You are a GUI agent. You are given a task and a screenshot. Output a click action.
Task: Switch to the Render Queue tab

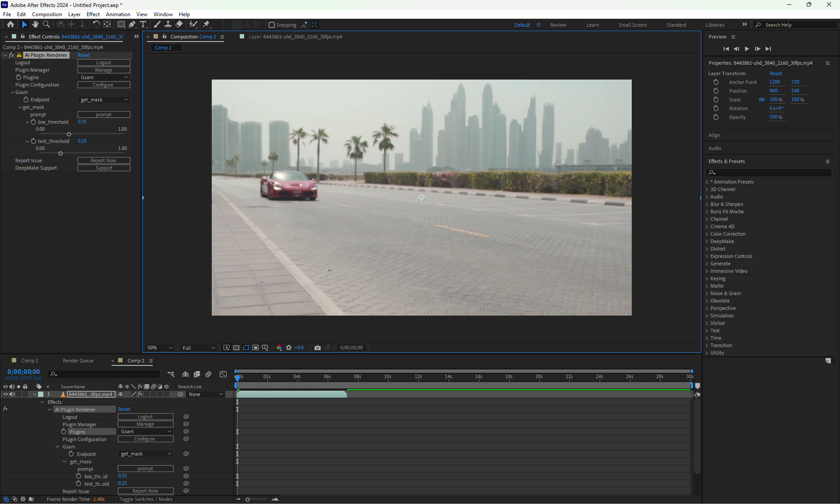[x=78, y=361]
